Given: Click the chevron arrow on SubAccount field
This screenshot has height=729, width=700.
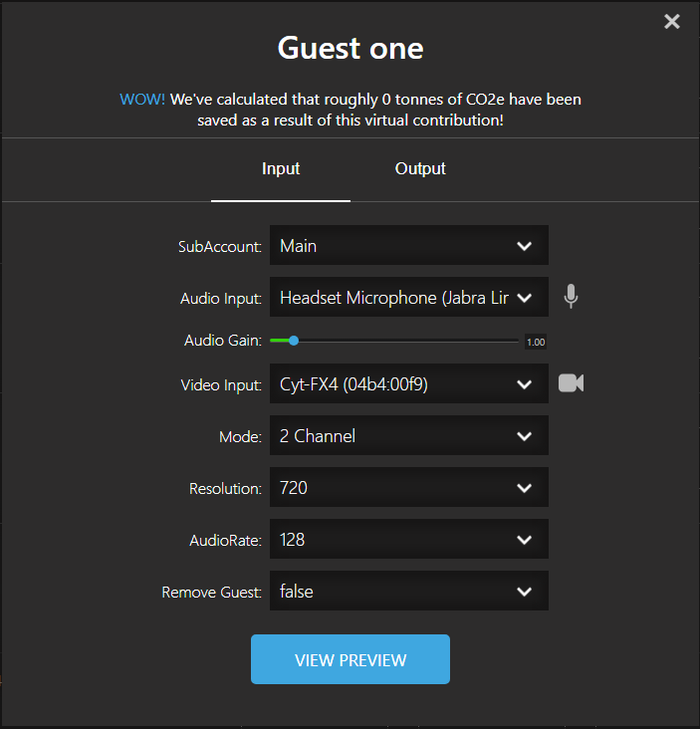Looking at the screenshot, I should click(x=525, y=246).
